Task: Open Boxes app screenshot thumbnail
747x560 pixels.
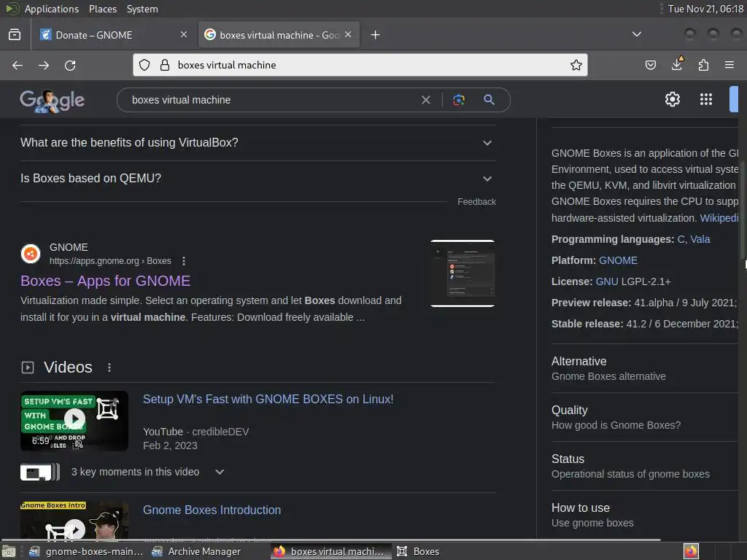Action: click(x=462, y=273)
